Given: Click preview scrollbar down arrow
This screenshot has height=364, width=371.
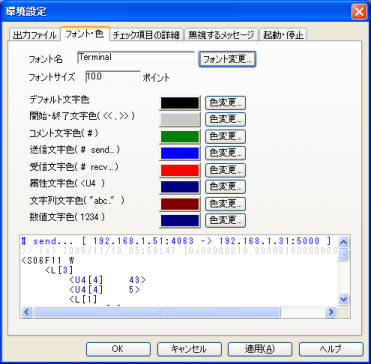Looking at the screenshot, I should (x=344, y=299).
